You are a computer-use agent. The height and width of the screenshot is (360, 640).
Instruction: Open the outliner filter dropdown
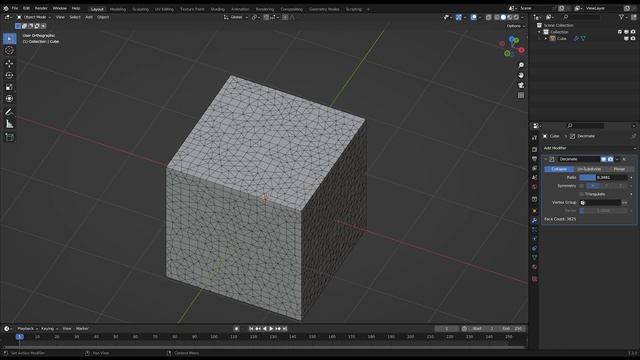coord(623,17)
